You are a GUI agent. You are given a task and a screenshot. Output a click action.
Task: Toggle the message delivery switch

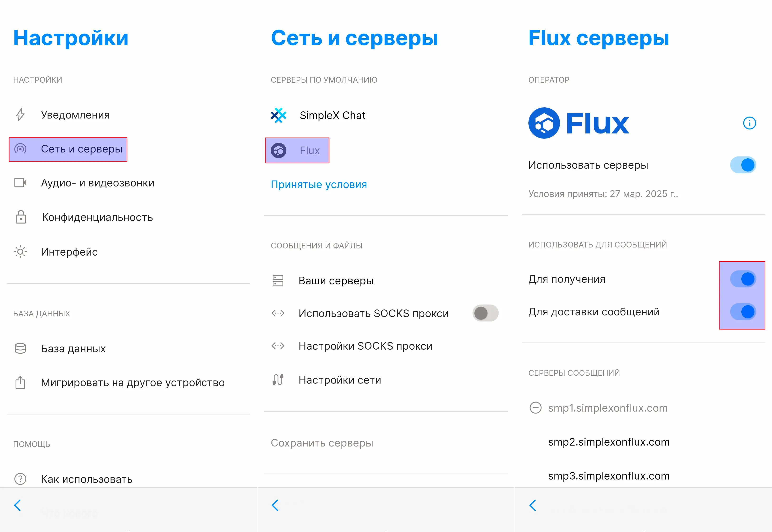(x=743, y=312)
